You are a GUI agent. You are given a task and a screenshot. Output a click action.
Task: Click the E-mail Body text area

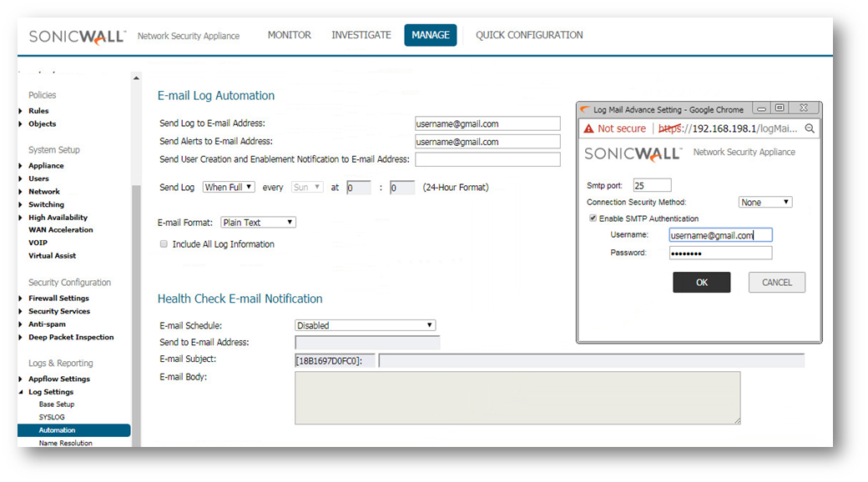(517, 398)
